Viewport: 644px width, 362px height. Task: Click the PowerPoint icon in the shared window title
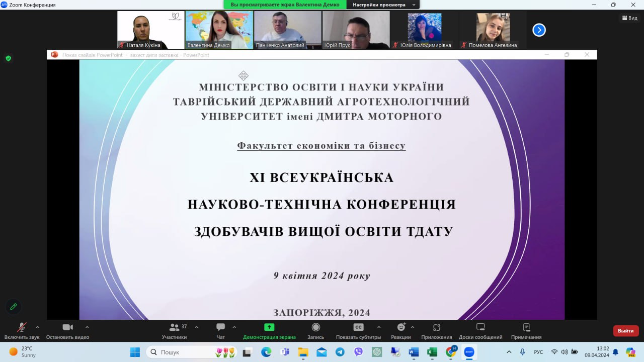coord(54,55)
